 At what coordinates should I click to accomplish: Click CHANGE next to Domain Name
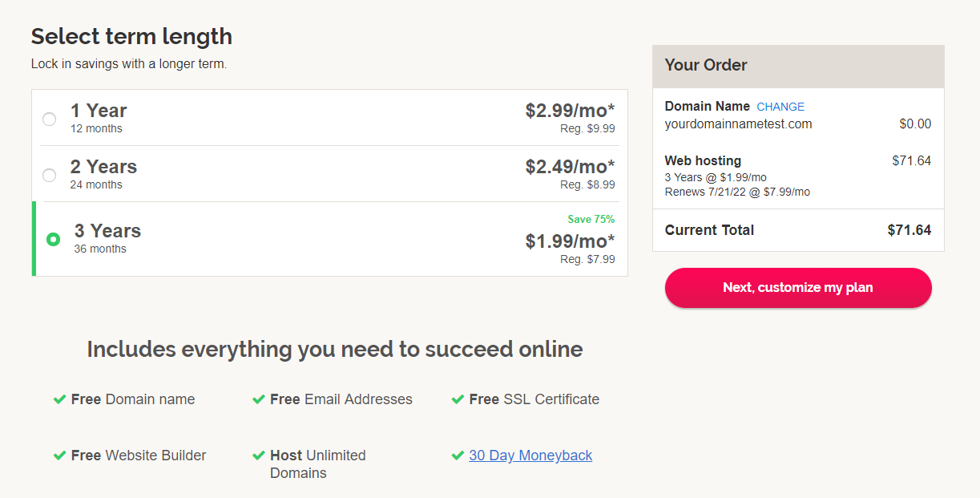pyautogui.click(x=780, y=107)
